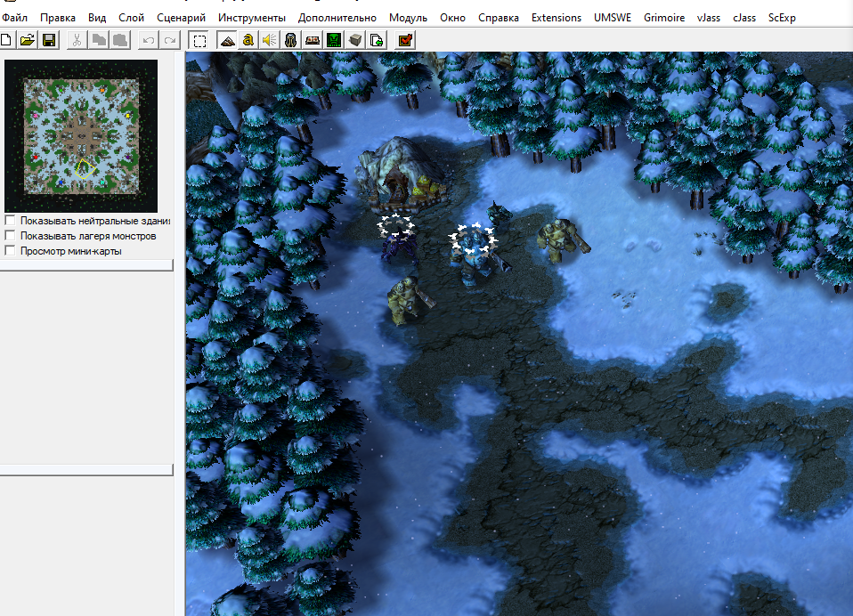Enable 'Показывать лагеря монстров' checkbox
The width and height of the screenshot is (853, 616).
10,235
